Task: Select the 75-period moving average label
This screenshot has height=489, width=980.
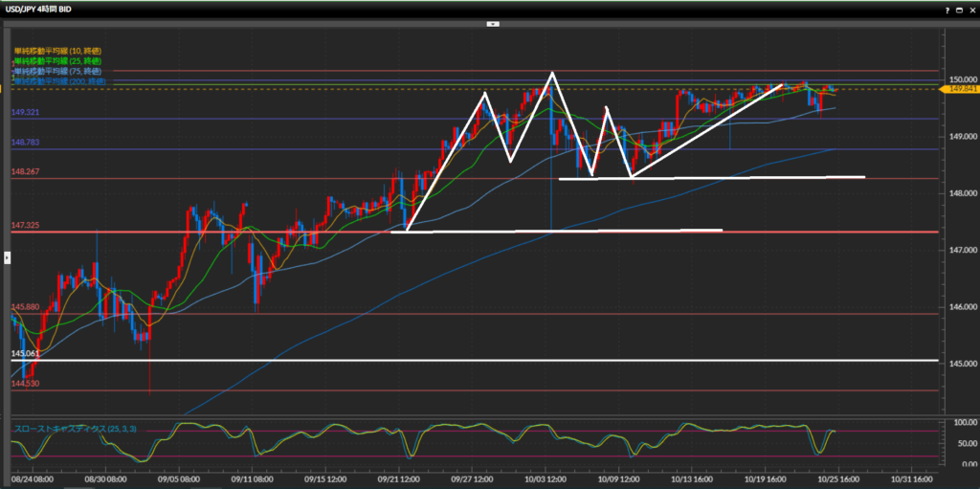Action: coord(56,71)
